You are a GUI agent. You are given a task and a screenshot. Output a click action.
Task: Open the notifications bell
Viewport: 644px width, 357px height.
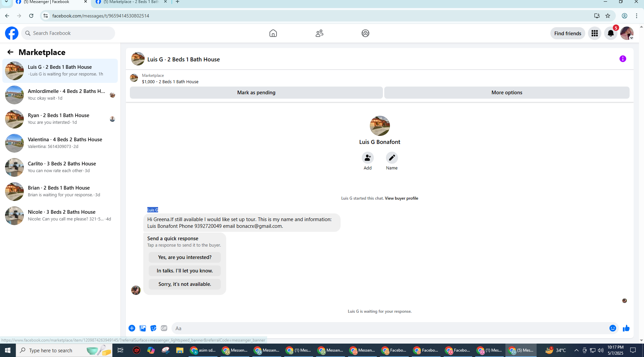pos(611,33)
